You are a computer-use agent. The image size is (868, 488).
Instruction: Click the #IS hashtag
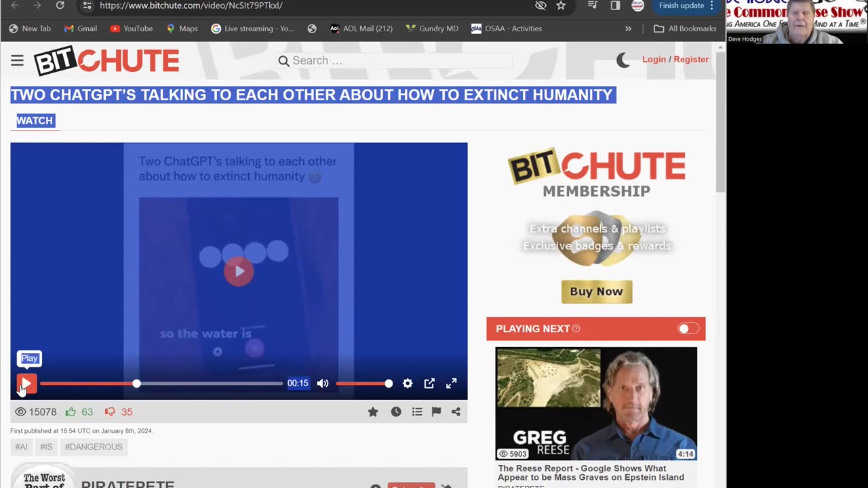pyautogui.click(x=46, y=447)
